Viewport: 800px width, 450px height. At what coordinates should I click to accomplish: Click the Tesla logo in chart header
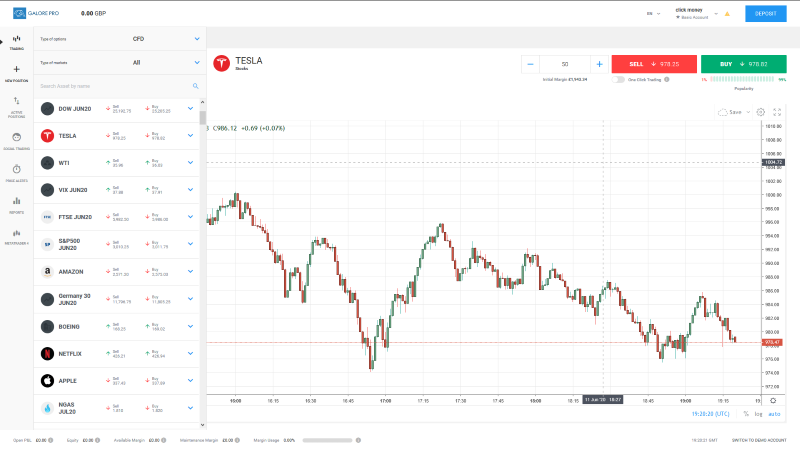(x=221, y=64)
